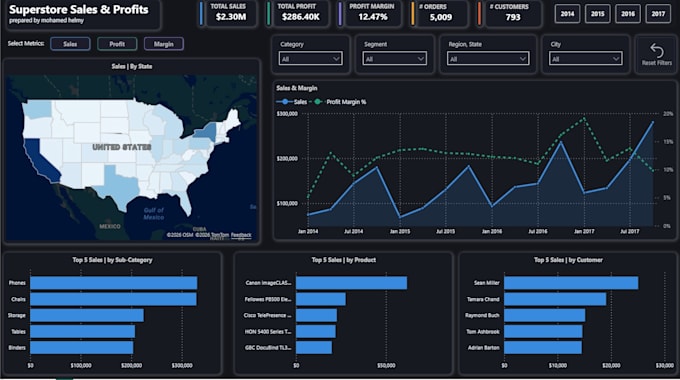Click the # Orders 5,009 card

coord(440,13)
